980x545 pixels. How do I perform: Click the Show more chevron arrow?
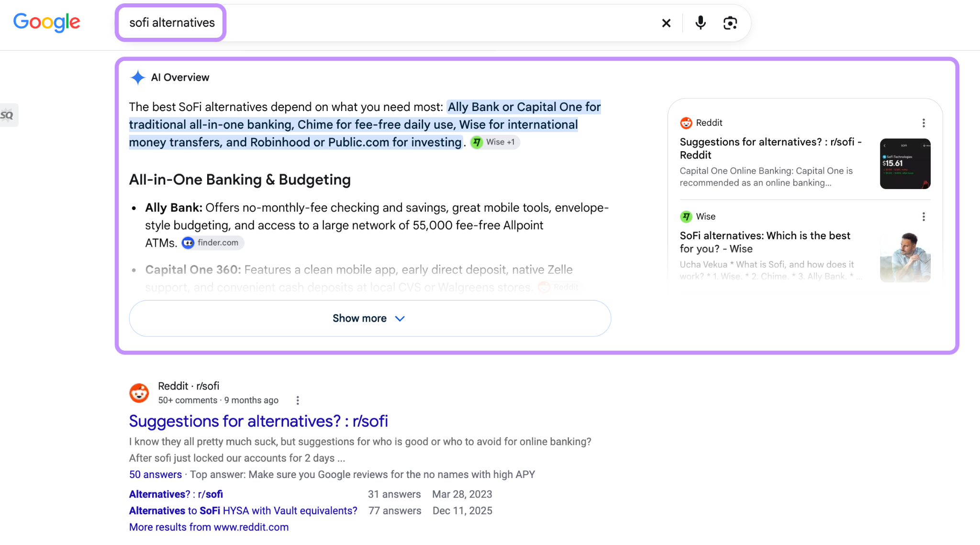click(400, 319)
